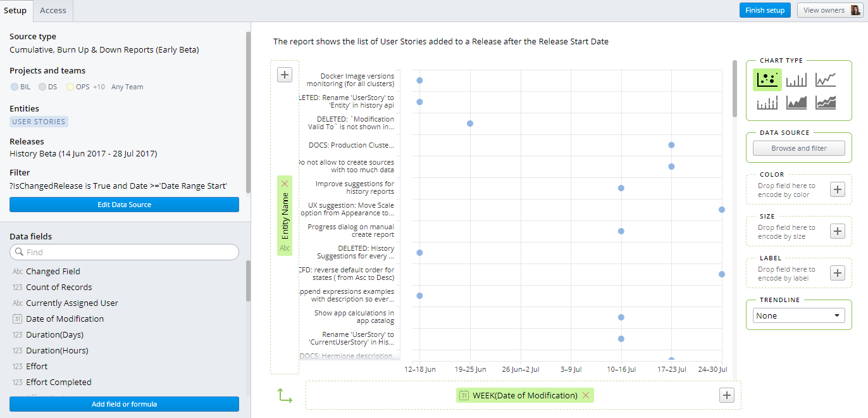Image resolution: width=868 pixels, height=418 pixels.
Task: Click the swap axes arrow icon
Action: (x=284, y=395)
